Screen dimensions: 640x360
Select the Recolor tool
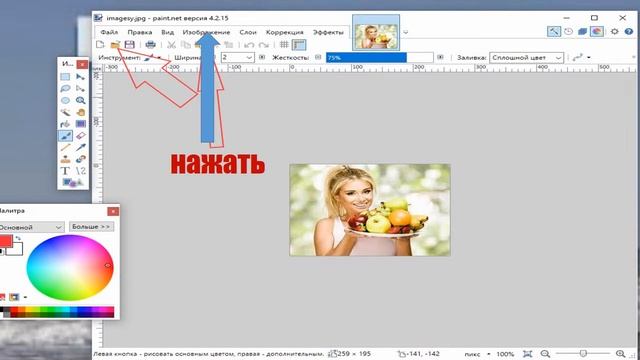[x=80, y=159]
